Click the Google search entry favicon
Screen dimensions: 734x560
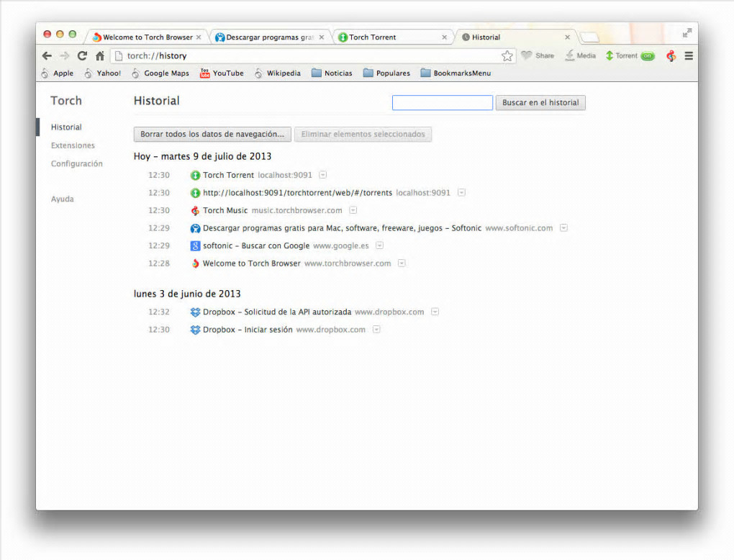click(195, 246)
